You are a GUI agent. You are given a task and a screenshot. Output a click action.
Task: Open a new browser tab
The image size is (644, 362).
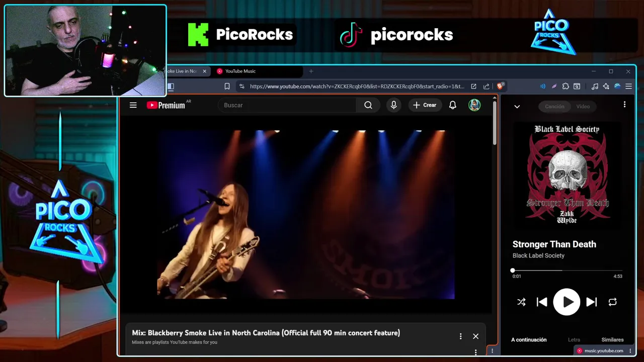point(311,71)
